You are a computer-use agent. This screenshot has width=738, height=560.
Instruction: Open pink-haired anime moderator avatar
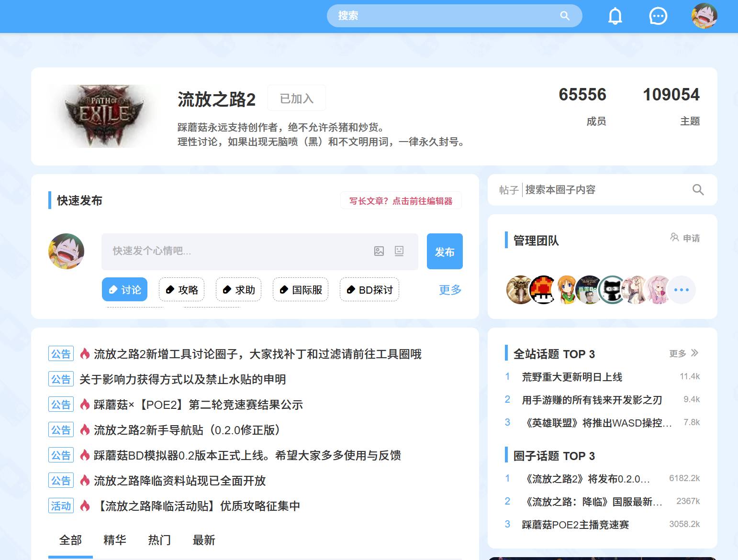pyautogui.click(x=659, y=290)
